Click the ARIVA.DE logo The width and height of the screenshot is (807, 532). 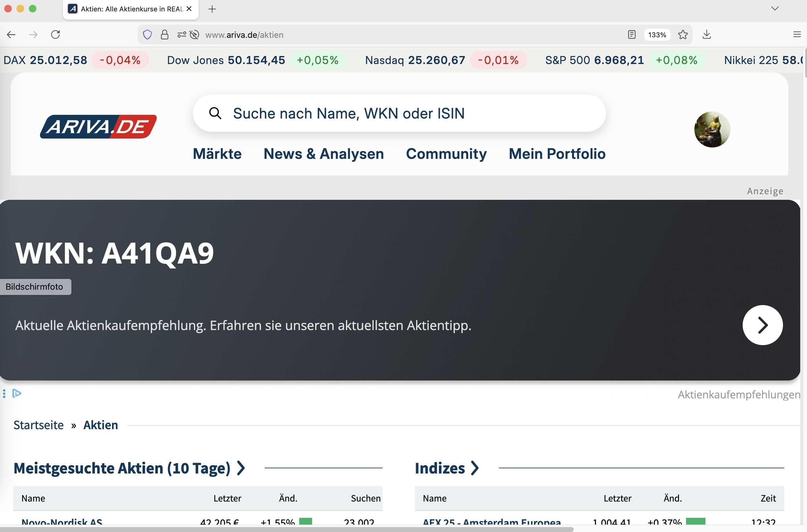[98, 127]
